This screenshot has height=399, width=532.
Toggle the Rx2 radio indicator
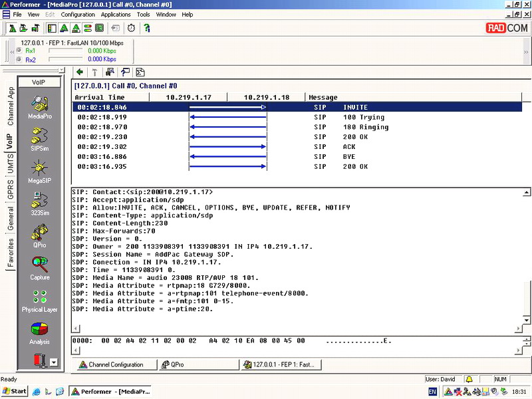point(19,59)
